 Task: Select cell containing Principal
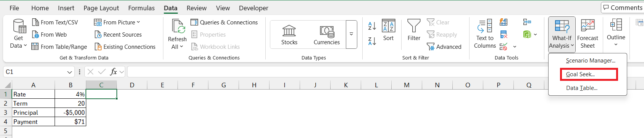point(33,112)
